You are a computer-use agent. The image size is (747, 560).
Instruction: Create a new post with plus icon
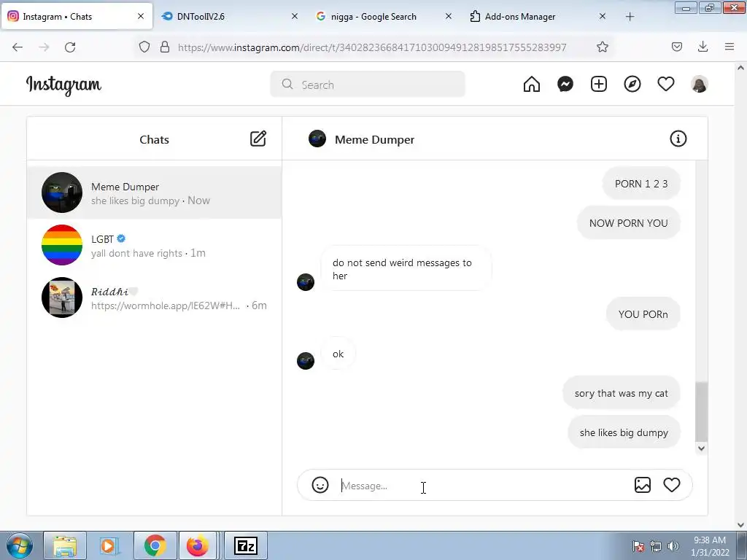pos(599,85)
